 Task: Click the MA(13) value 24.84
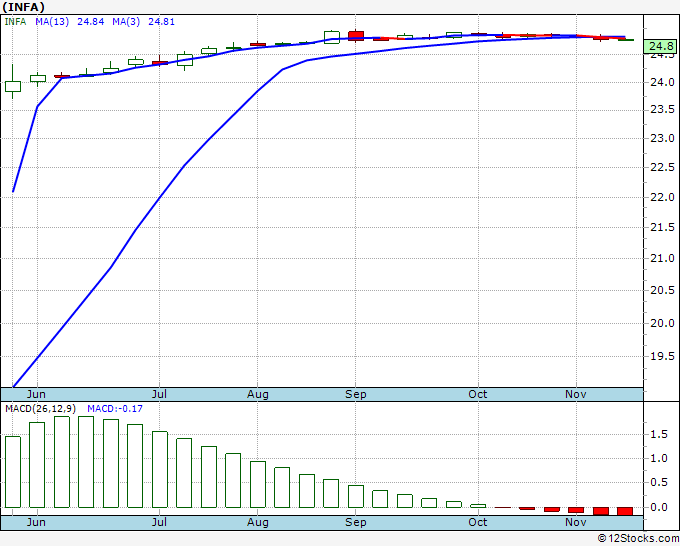pyautogui.click(x=91, y=22)
